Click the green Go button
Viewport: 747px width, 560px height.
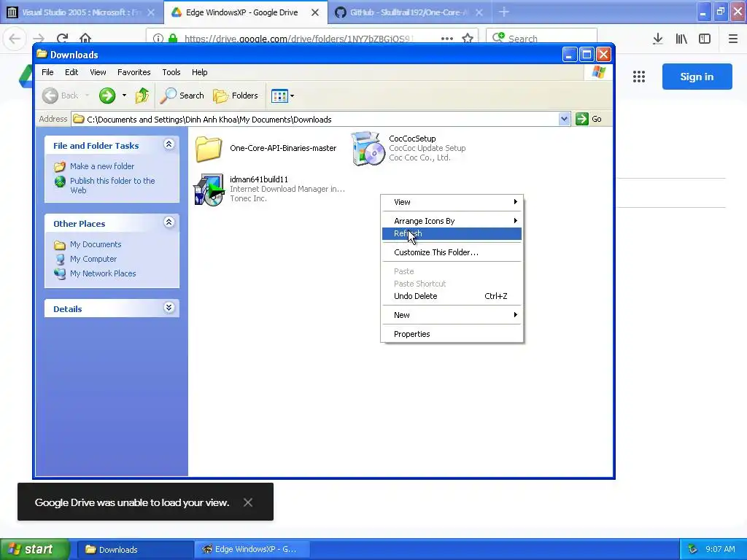(589, 119)
